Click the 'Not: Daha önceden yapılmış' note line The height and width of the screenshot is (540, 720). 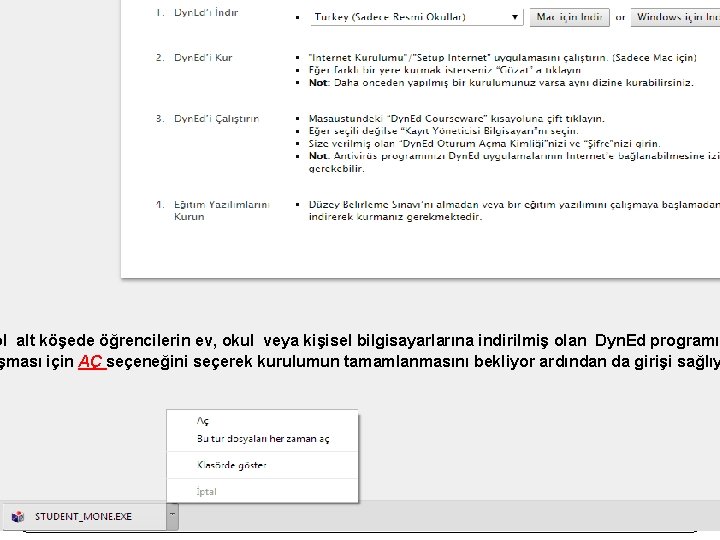tap(501, 83)
